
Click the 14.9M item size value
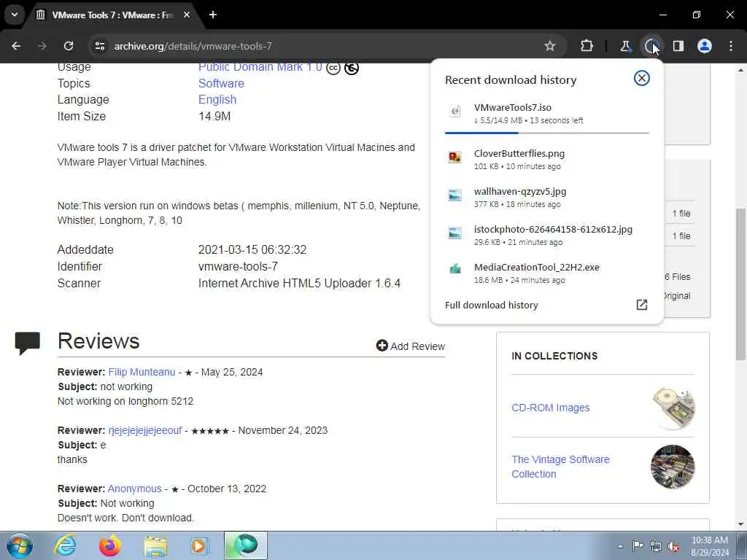pyautogui.click(x=214, y=116)
